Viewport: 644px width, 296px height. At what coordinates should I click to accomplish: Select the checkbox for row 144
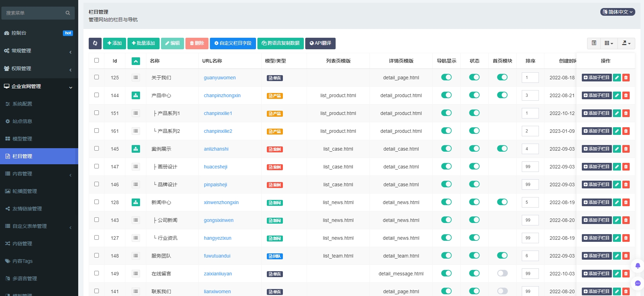point(96,95)
